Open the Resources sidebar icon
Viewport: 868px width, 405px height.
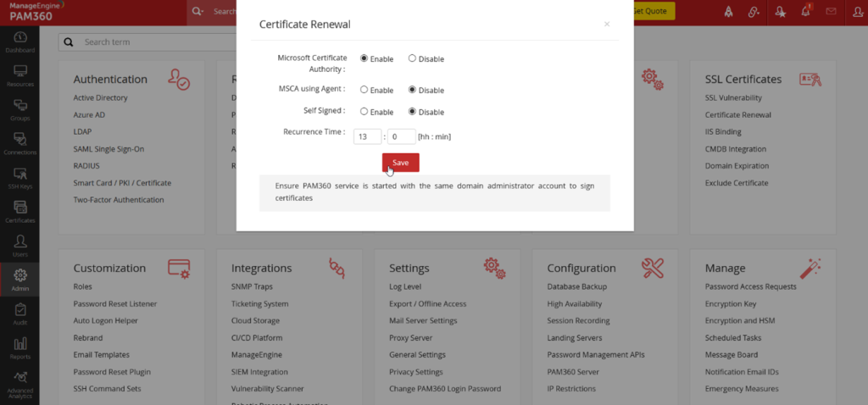click(x=20, y=76)
